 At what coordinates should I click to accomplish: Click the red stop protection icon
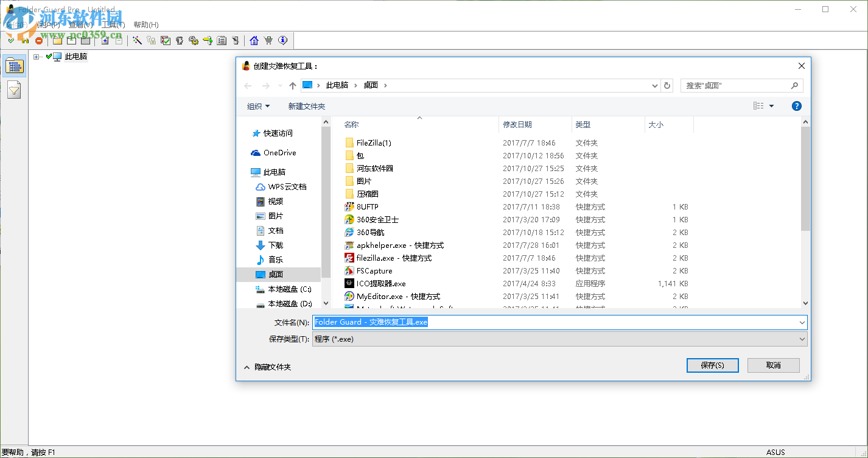coord(40,40)
